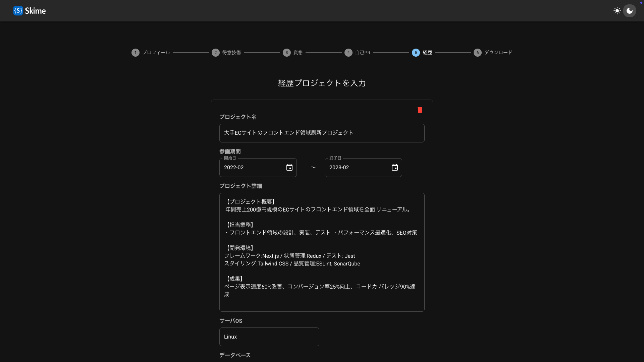Open step 4 自己PR

tap(363, 53)
